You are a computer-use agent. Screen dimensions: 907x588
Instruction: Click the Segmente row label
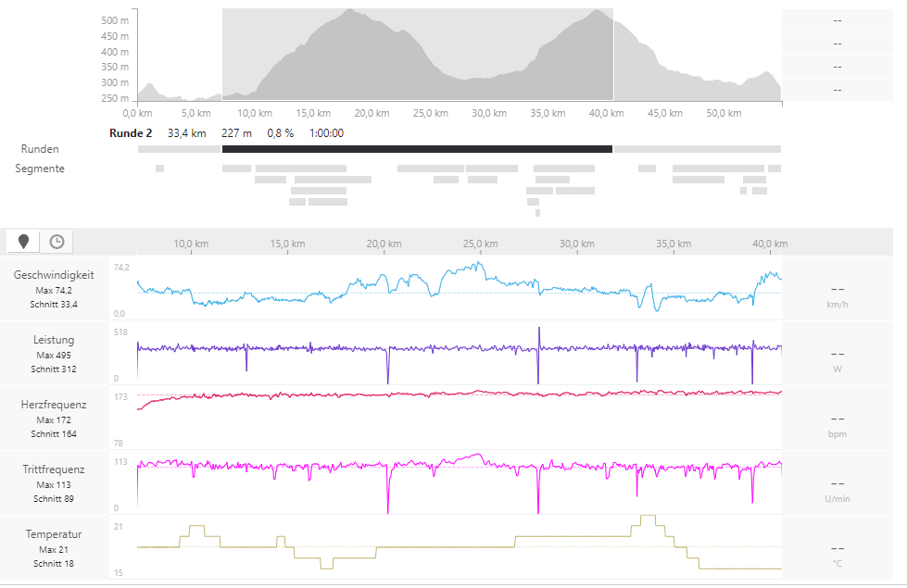click(x=40, y=169)
